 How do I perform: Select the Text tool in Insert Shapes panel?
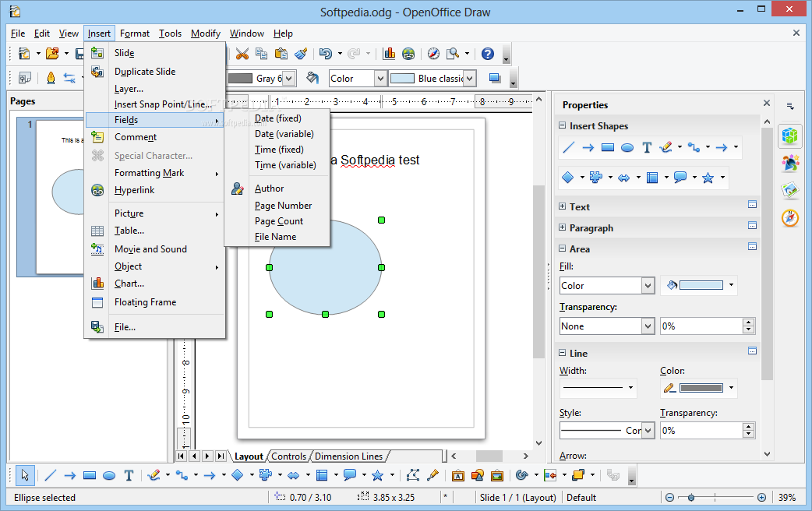click(647, 147)
